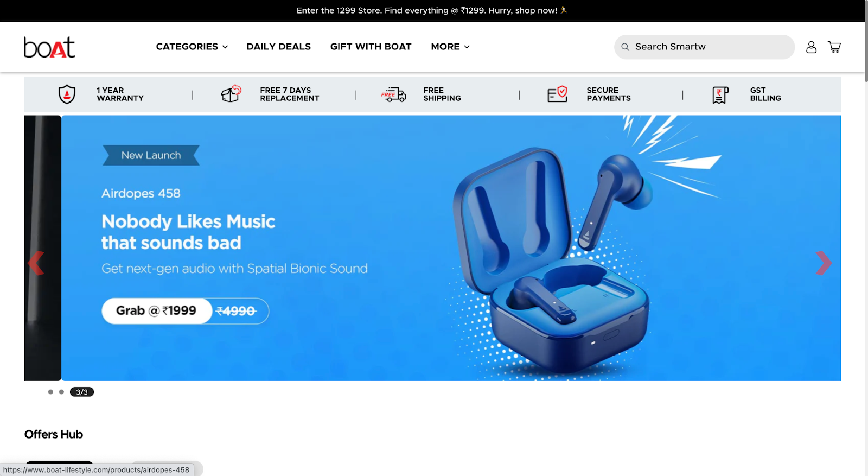Click the 1299 Store announcement banner

[432, 10]
